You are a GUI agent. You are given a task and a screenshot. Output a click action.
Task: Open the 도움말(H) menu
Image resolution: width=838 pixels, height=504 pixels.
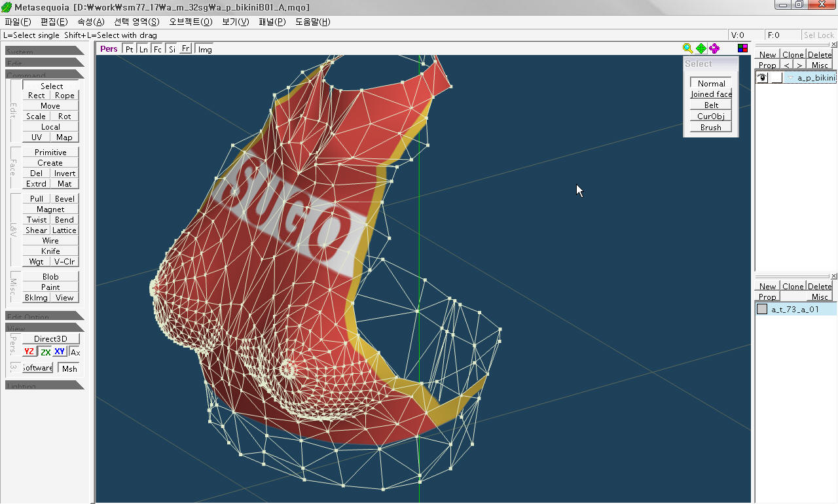[312, 22]
